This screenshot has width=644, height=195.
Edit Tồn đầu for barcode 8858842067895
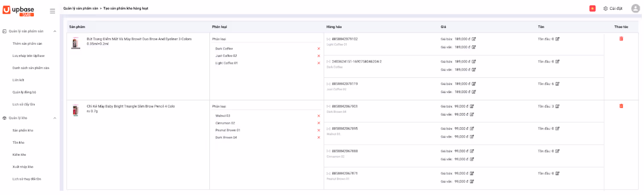(x=557, y=128)
